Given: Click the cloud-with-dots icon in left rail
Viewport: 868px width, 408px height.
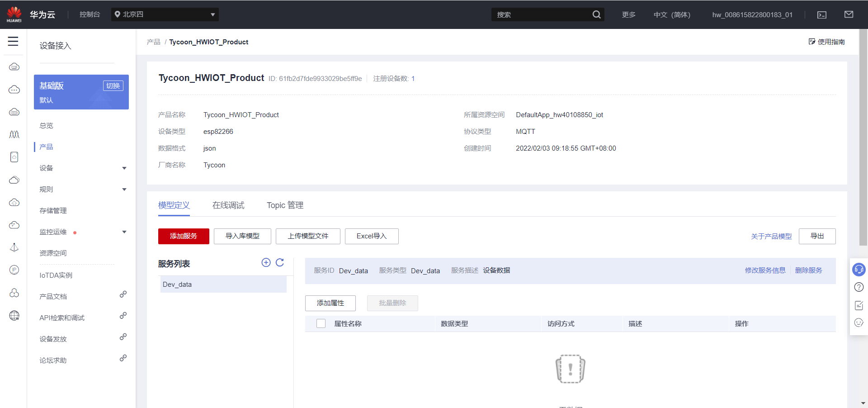Looking at the screenshot, I should (x=14, y=89).
